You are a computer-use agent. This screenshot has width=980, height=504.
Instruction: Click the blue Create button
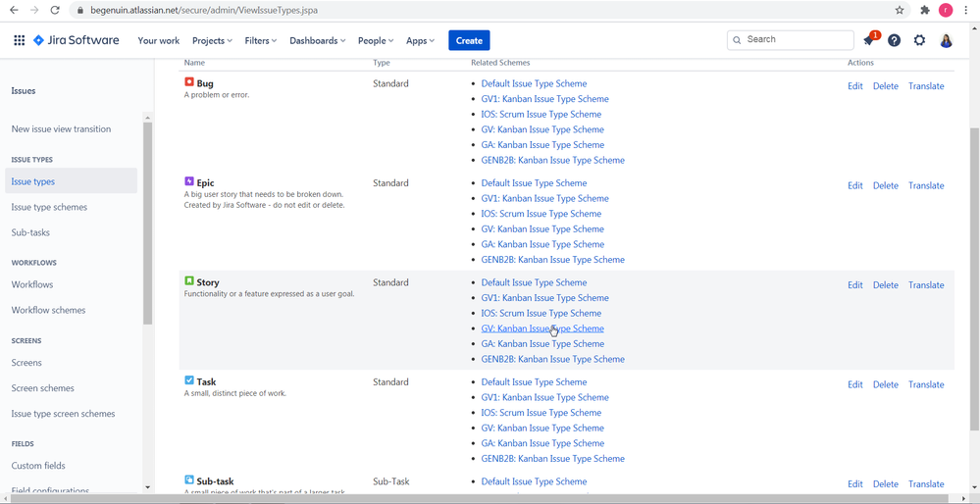point(469,40)
